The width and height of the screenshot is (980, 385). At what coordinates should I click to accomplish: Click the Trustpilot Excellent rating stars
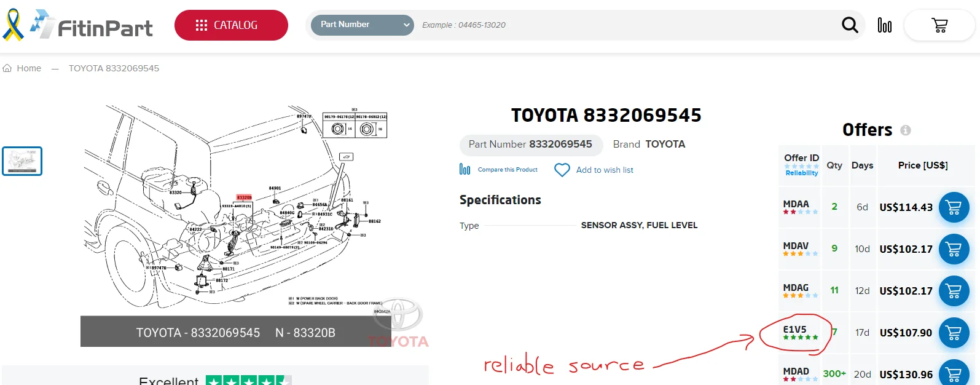coord(249,380)
